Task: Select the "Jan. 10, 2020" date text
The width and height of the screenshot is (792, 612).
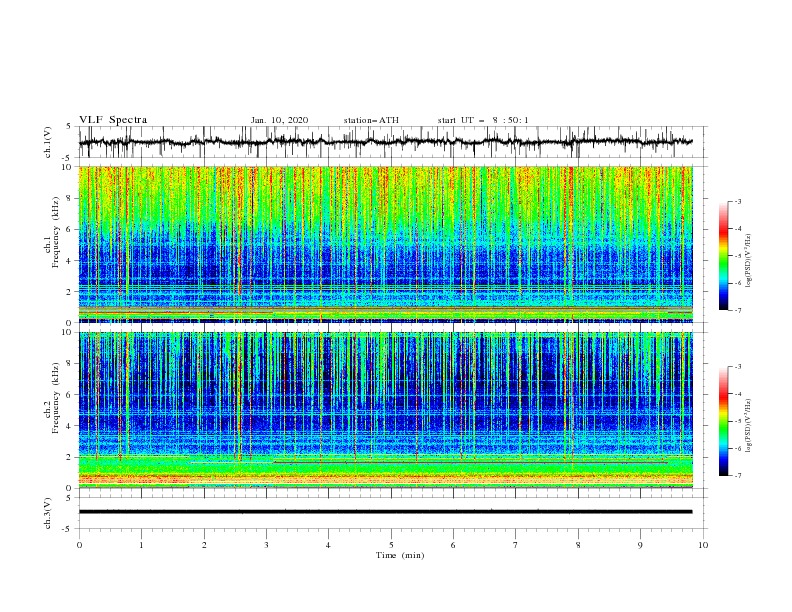Action: click(279, 120)
